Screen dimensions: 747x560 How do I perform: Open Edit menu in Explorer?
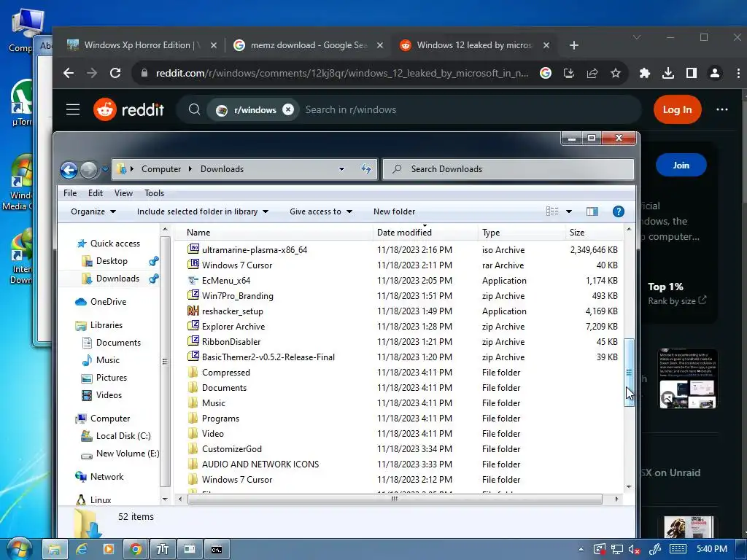click(96, 192)
